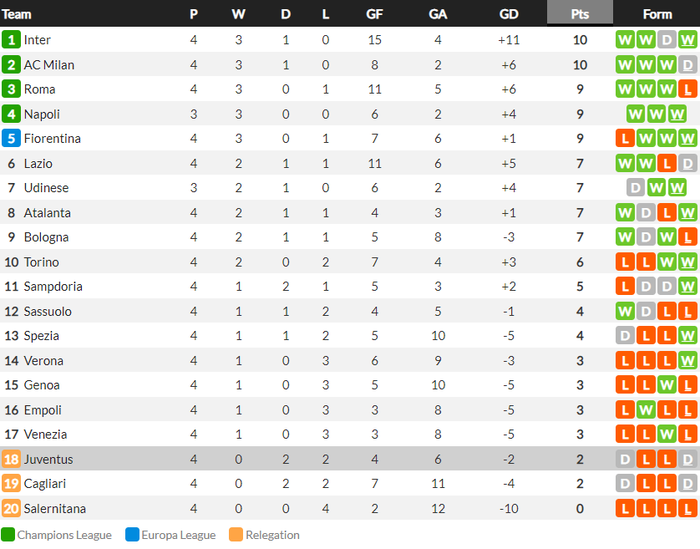700x549 pixels.
Task: Click the loss badge in Fiorentina's form
Action: pos(625,139)
